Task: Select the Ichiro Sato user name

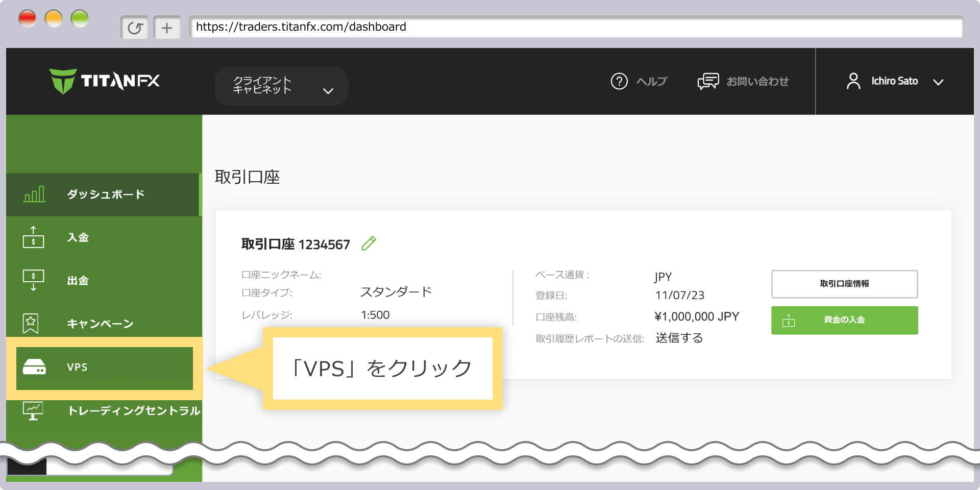Action: (894, 81)
